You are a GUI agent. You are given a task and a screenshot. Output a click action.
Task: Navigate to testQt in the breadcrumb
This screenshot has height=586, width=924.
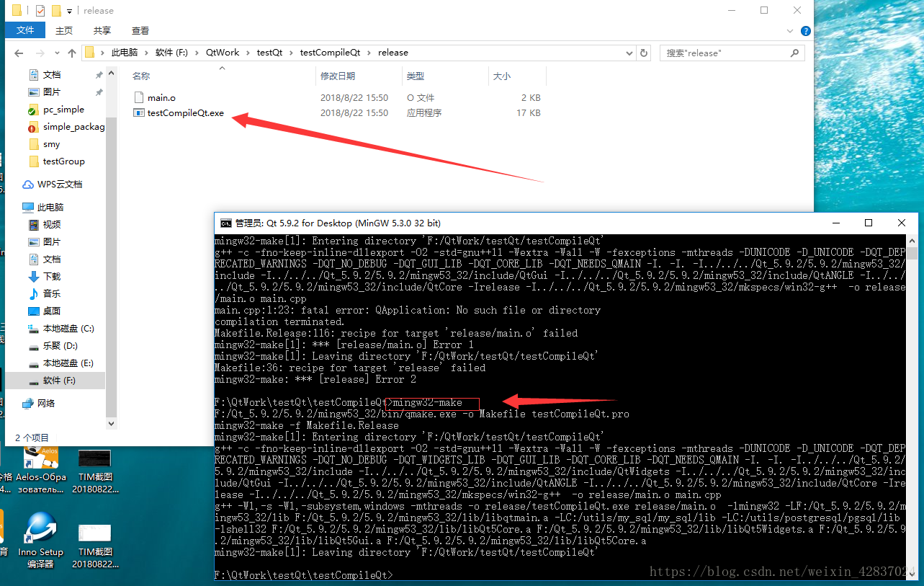click(269, 53)
